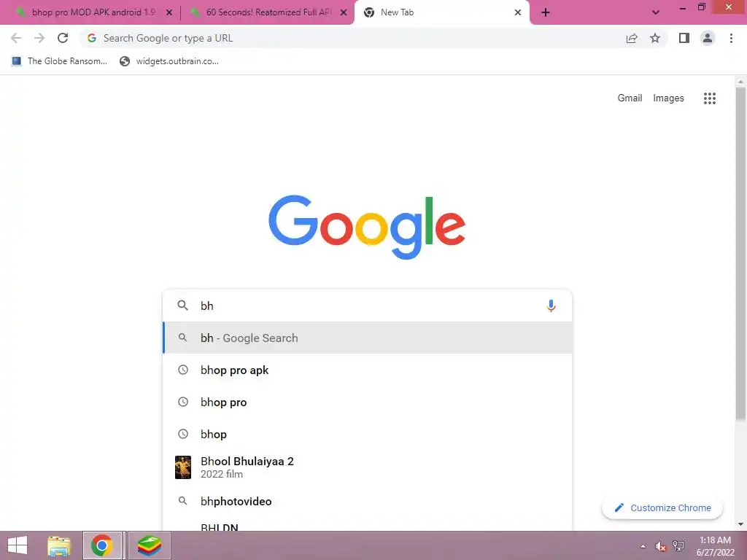Choose 'bhop' history suggestion
Viewport: 747px width, 560px height.
[x=368, y=434]
